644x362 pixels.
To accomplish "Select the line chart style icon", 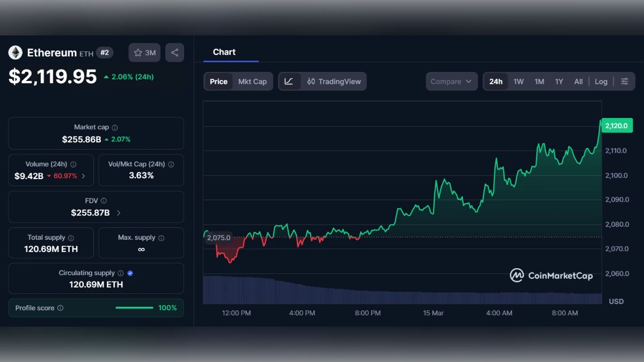I will (x=289, y=81).
